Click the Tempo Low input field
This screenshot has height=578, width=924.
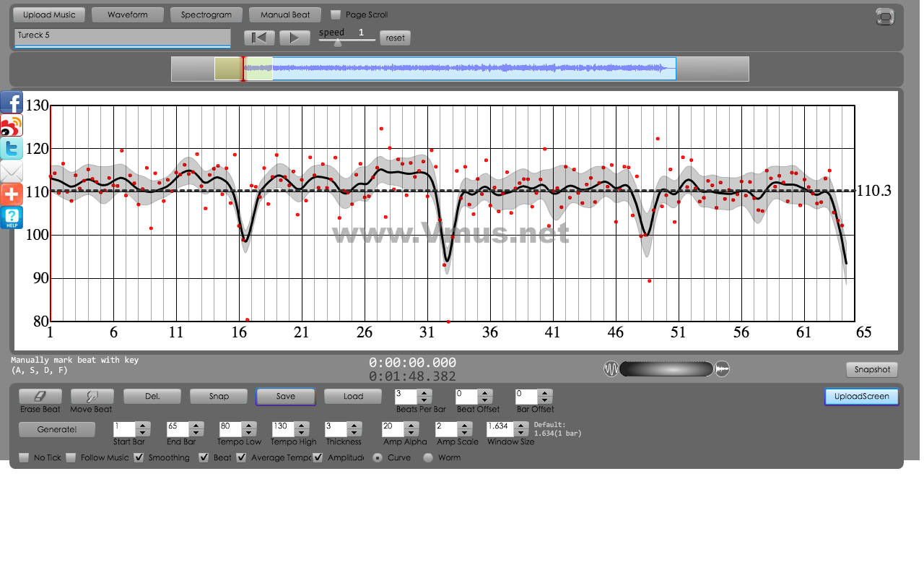tap(230, 429)
